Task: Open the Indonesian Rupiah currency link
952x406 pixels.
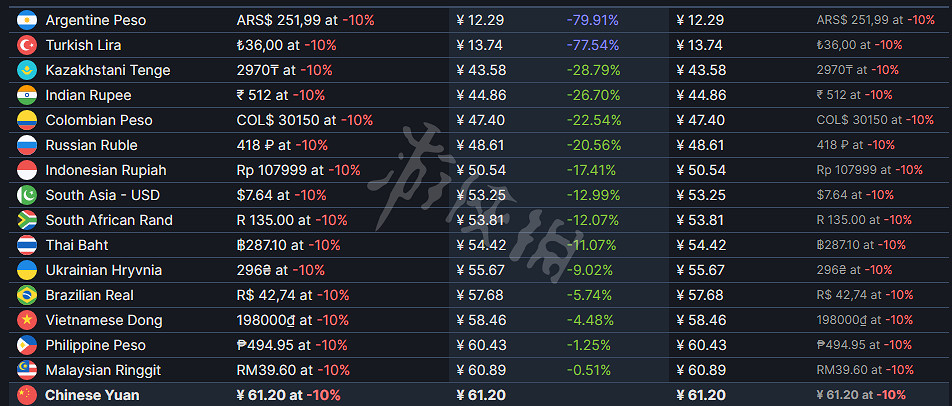Action: [x=106, y=170]
